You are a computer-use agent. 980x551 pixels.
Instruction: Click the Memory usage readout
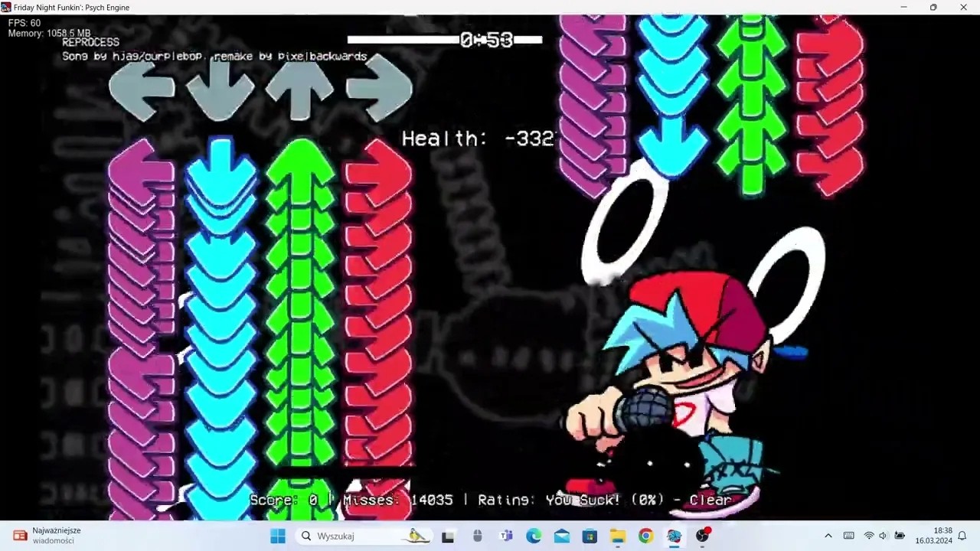[x=49, y=34]
